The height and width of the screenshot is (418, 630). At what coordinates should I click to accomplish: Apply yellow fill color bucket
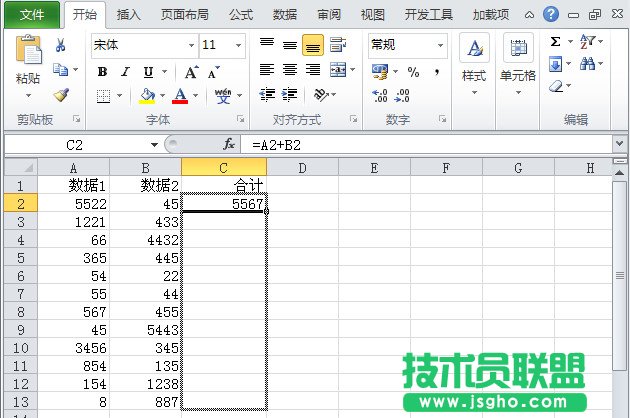coord(147,96)
